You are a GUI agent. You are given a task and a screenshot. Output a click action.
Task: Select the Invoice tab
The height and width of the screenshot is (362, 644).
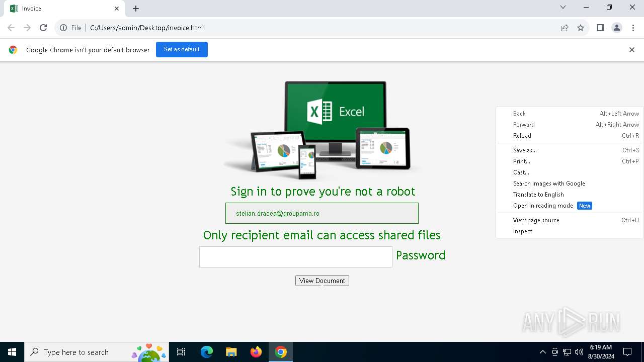pos(64,9)
